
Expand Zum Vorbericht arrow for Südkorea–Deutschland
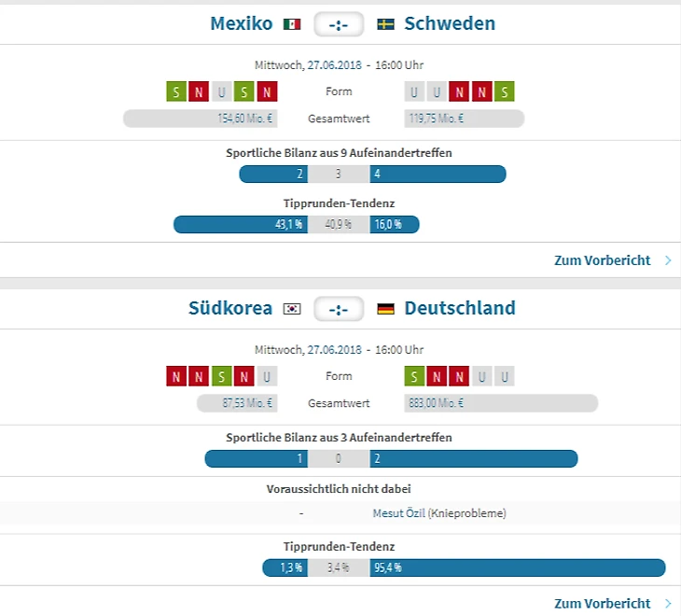668,604
